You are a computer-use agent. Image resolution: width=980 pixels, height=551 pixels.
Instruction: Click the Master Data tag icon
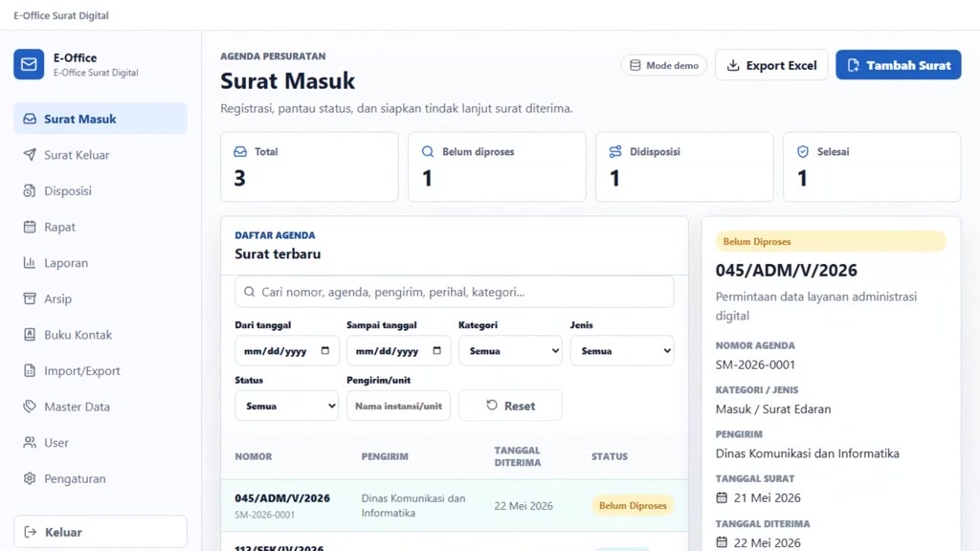(30, 406)
